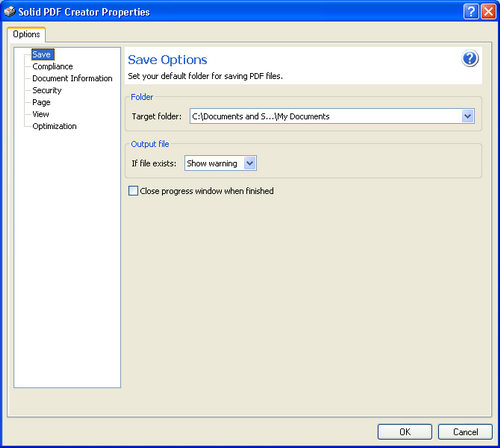
Task: Select the Security tree item
Action: pyautogui.click(x=47, y=90)
